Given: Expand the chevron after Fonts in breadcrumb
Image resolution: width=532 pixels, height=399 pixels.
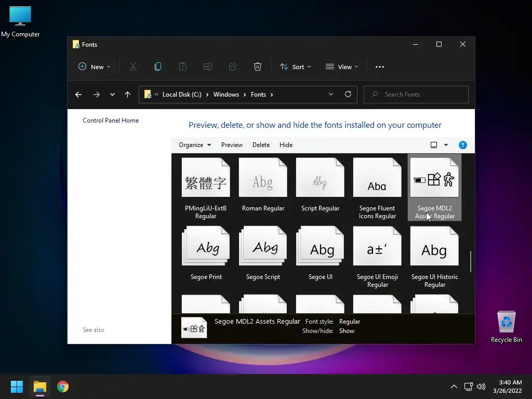Looking at the screenshot, I should point(272,95).
